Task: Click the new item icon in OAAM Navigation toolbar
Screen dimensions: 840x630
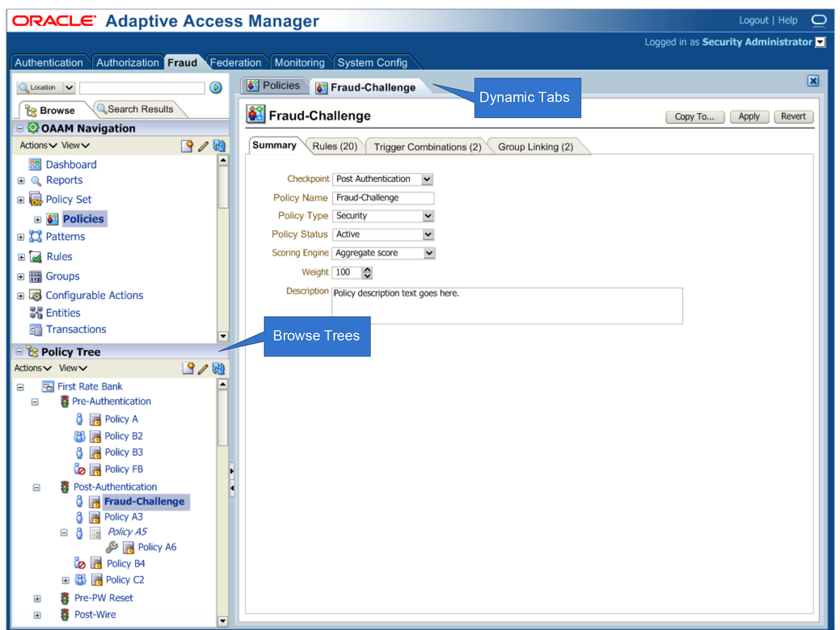Action: (187, 146)
